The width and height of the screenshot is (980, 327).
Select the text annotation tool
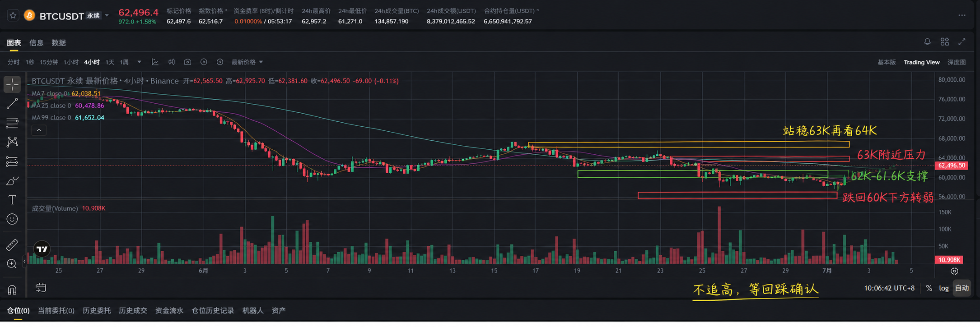(x=12, y=200)
